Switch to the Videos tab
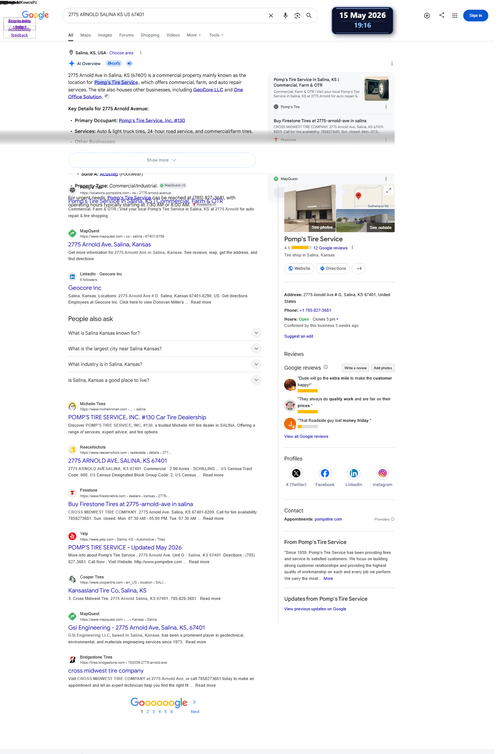This screenshot has width=500, height=754. [173, 35]
